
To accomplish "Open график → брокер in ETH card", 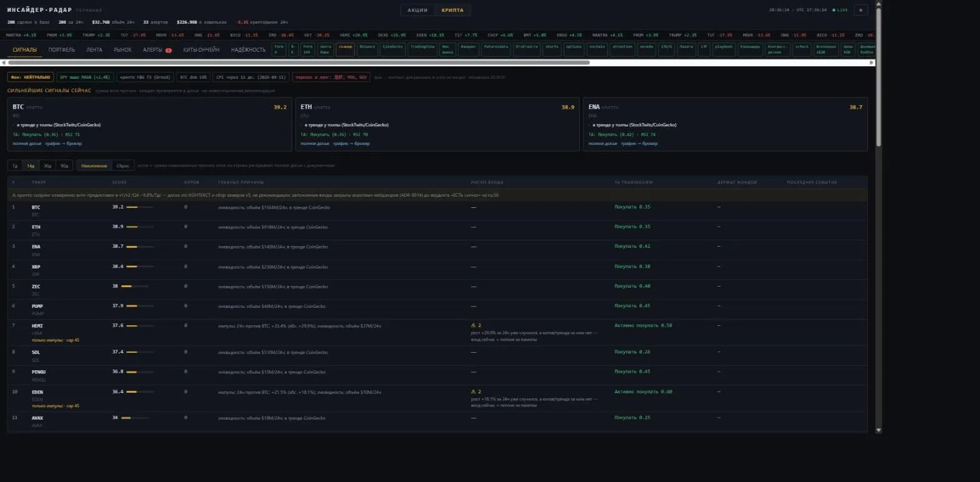I will click(351, 144).
